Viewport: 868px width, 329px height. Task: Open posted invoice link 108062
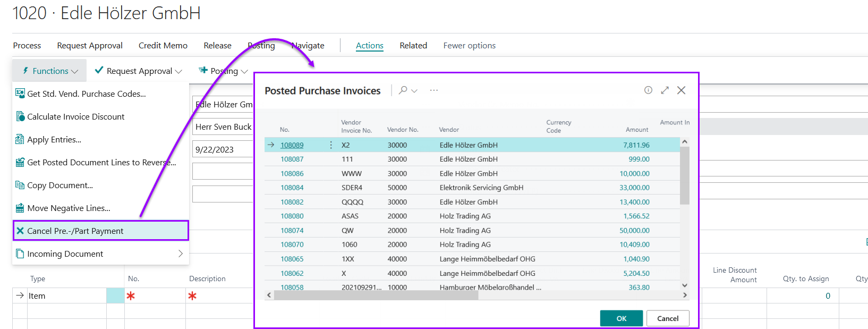[x=292, y=273]
